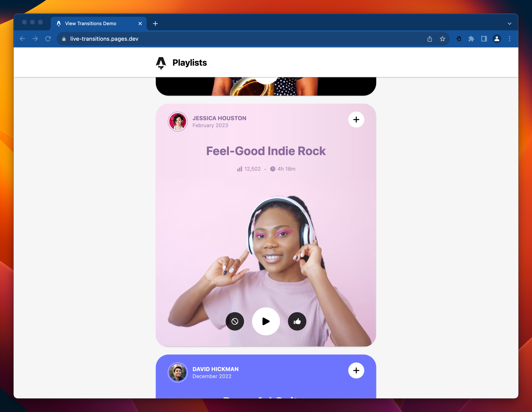Click the live-transitions.pages.dev address field

pos(104,39)
